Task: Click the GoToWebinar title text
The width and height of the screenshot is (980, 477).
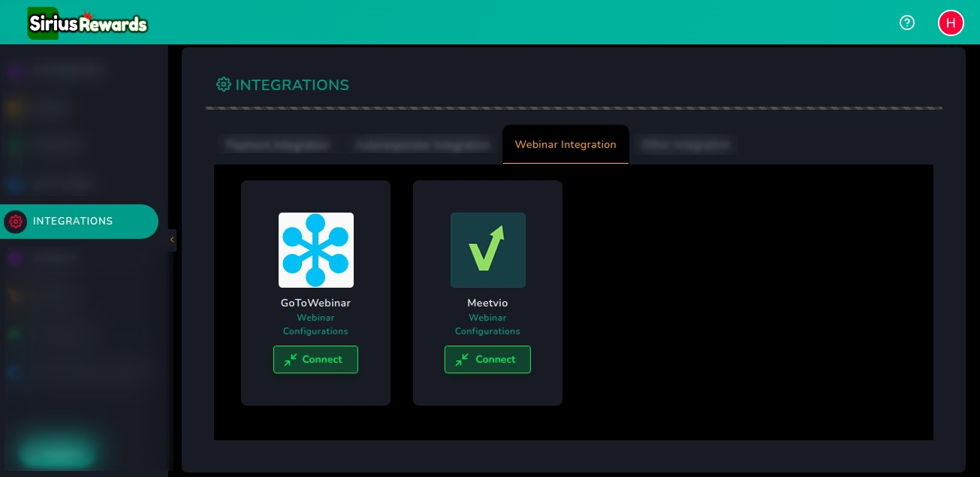Action: point(315,303)
